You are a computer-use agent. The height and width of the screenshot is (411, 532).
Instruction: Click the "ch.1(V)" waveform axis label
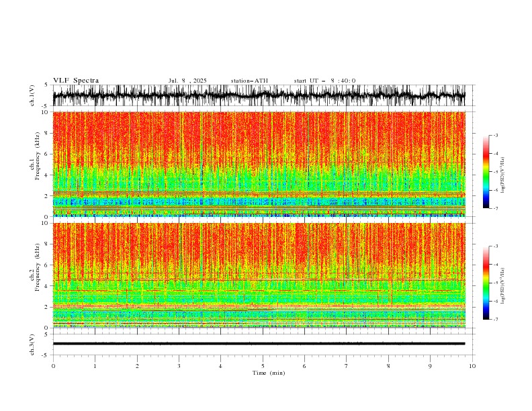point(32,95)
